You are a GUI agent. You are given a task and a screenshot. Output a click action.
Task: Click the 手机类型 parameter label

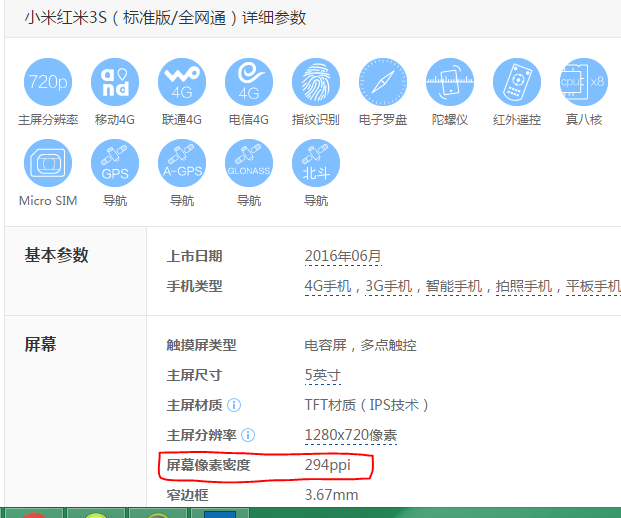click(x=194, y=286)
